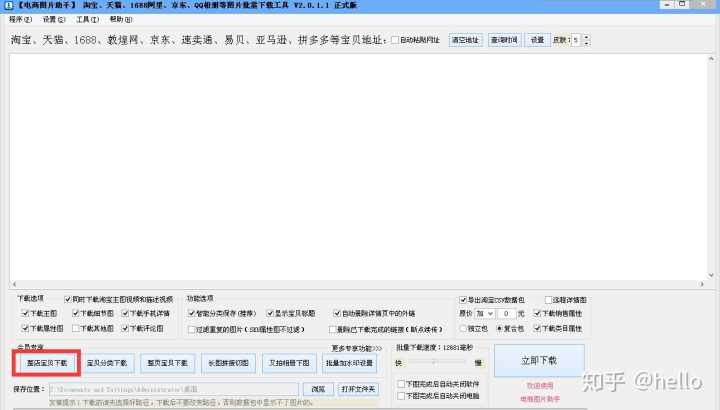This screenshot has width=720, height=410.
Task: Enable 下图完成后自动关闭电脑 checkbox
Action: [x=402, y=396]
